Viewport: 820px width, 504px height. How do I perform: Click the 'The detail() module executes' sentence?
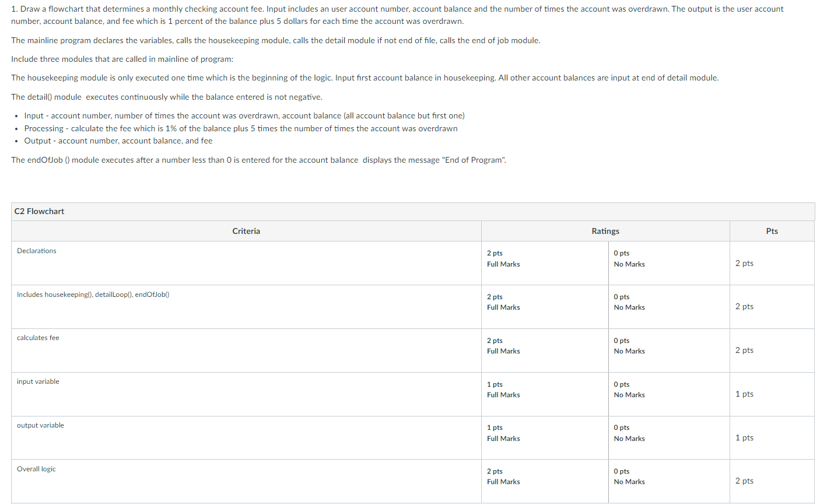[x=167, y=97]
